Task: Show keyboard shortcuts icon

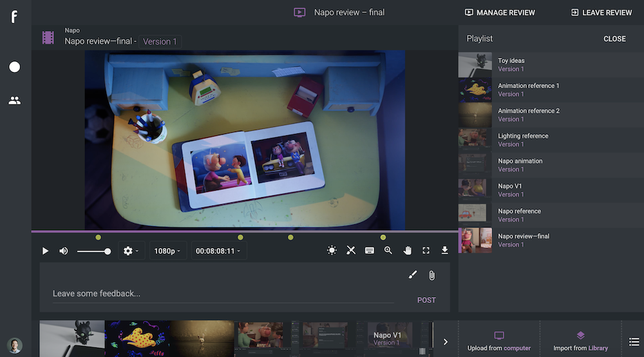Action: tap(370, 250)
